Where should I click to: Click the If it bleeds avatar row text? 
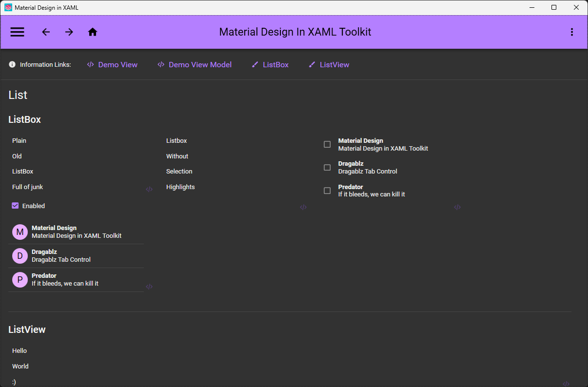[65, 284]
